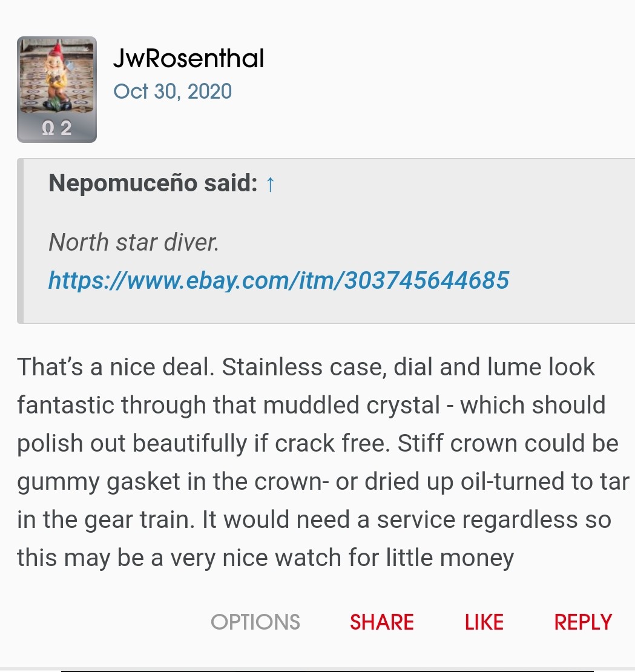Click OPTIONS below the post
This screenshot has width=635, height=672.
(x=255, y=622)
